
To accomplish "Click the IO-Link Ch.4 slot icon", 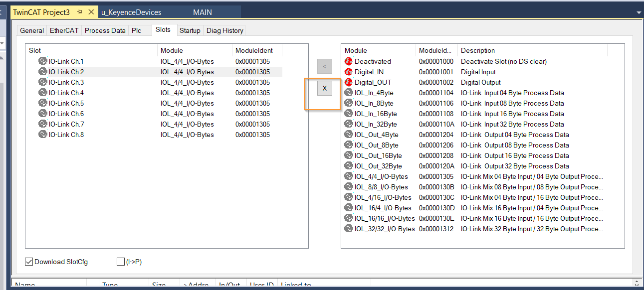I will coord(42,93).
